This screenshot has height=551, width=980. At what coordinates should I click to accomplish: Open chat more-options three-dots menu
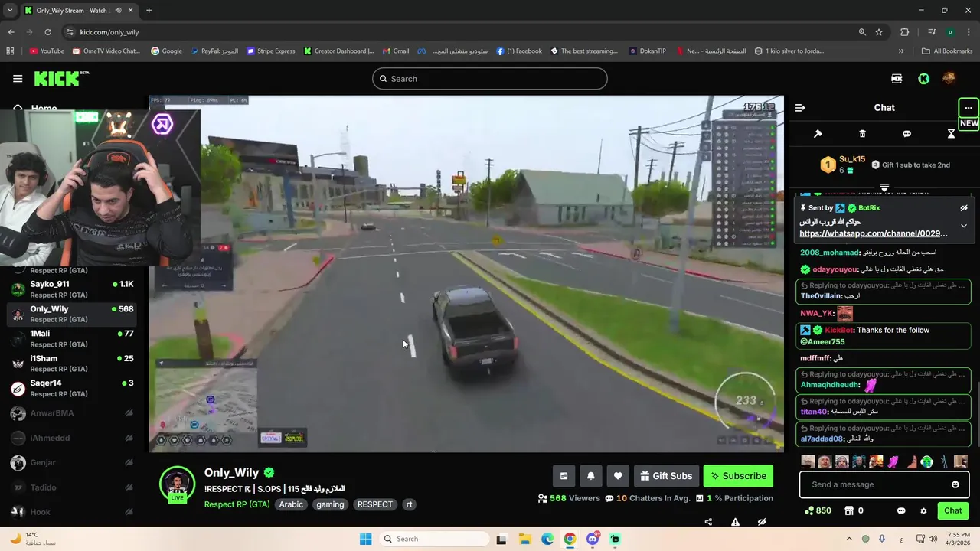point(969,108)
